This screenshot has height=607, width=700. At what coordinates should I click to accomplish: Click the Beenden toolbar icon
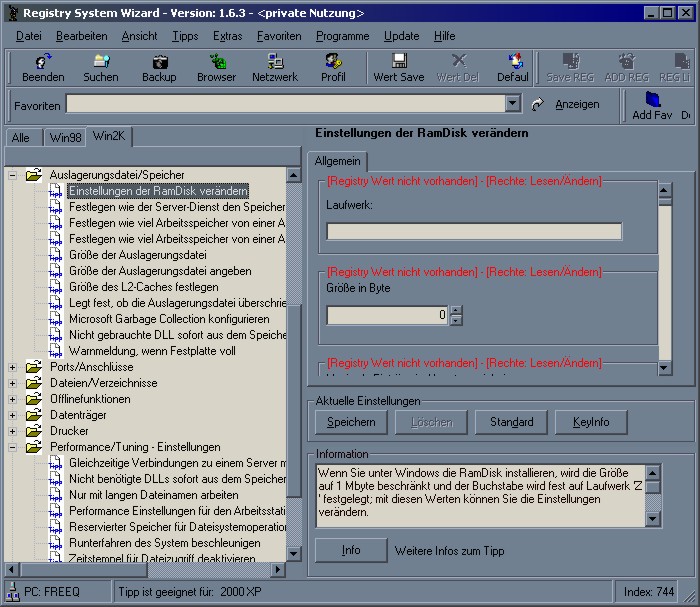[x=43, y=61]
